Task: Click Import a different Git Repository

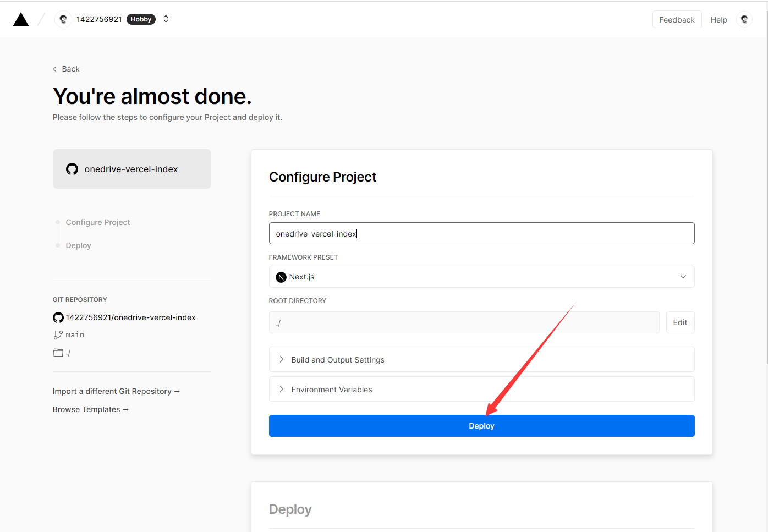Action: coord(116,391)
